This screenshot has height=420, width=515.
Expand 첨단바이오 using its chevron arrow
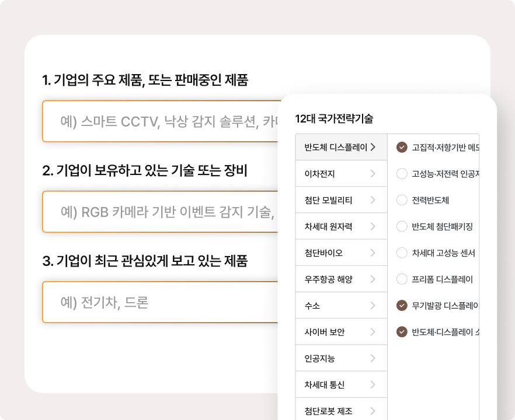[374, 253]
